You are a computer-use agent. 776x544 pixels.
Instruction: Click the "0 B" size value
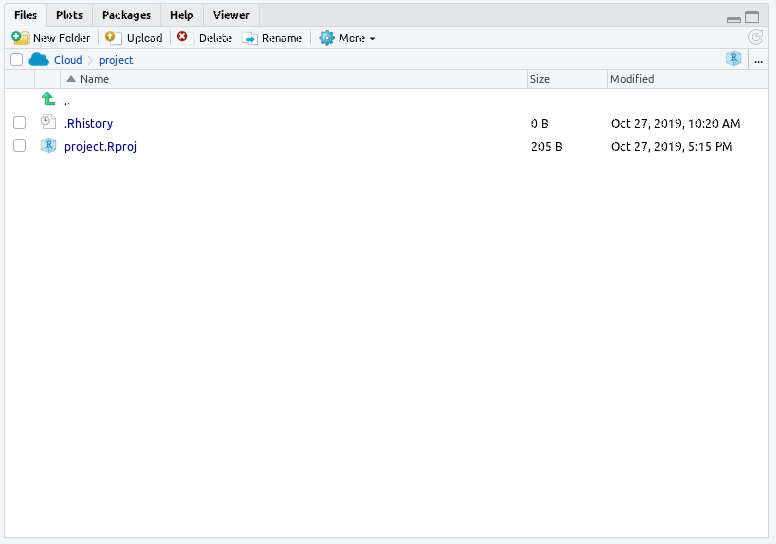tap(539, 123)
